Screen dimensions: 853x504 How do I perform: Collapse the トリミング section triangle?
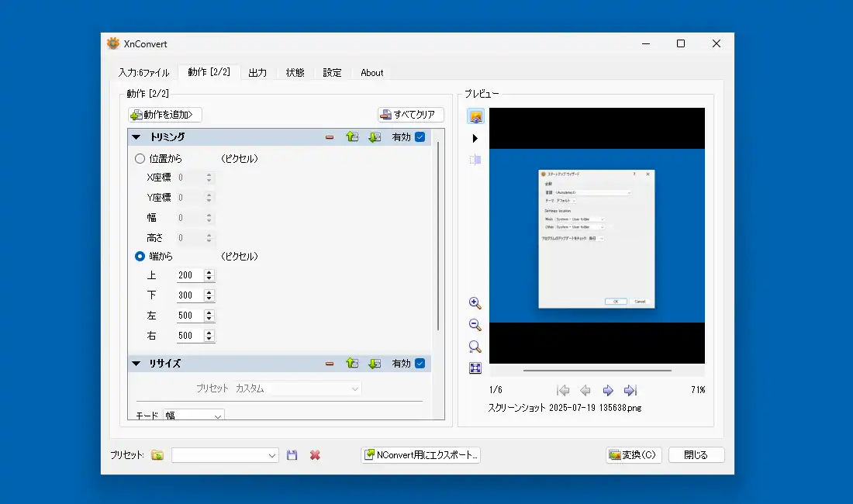point(136,137)
